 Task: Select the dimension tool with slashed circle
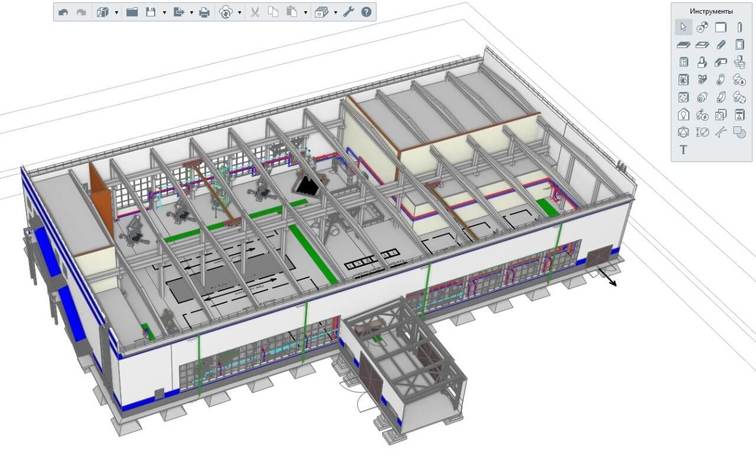point(702,132)
